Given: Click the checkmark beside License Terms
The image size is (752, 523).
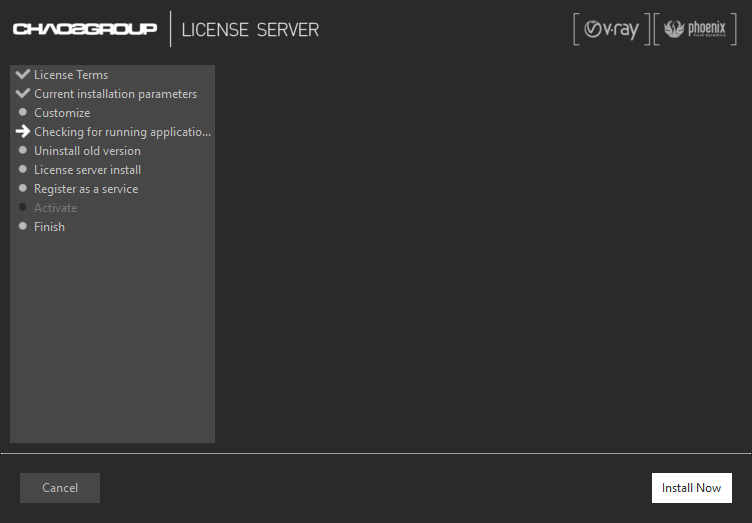Looking at the screenshot, I should click(23, 74).
